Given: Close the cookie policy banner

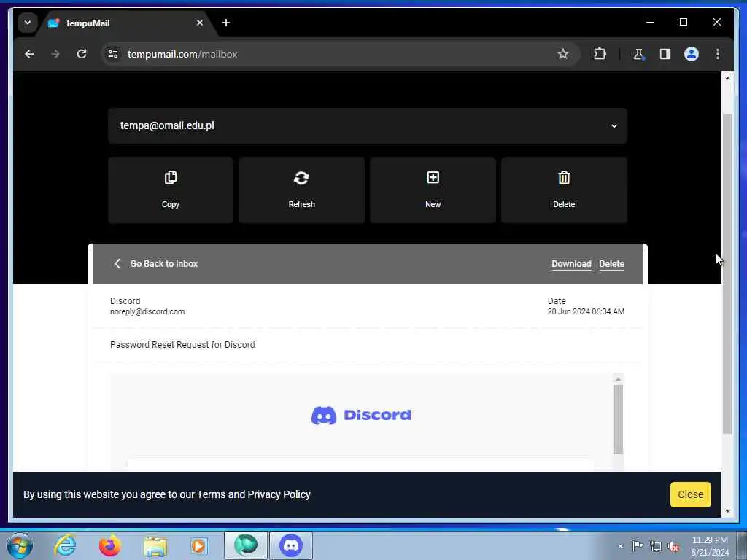Looking at the screenshot, I should tap(690, 494).
